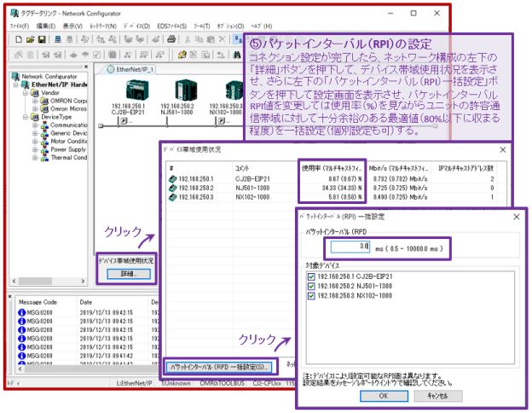Viewport: 532px width, 413px height.
Task: Click the New file toolbar icon
Action: (x=19, y=39)
